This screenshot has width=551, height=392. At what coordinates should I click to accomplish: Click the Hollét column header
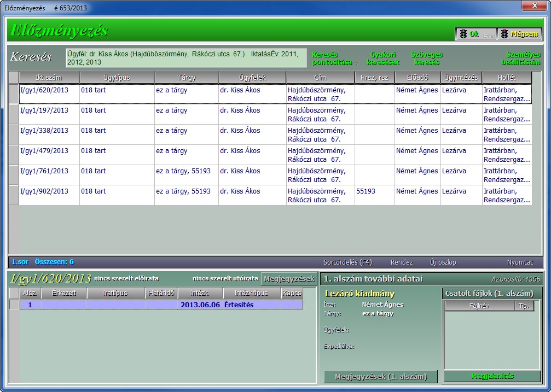tap(506, 78)
